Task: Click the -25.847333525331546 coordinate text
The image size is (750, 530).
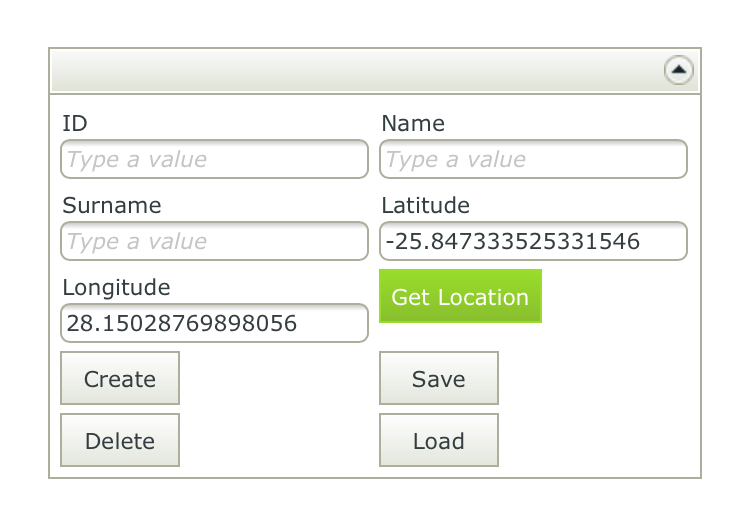Action: [x=512, y=242]
